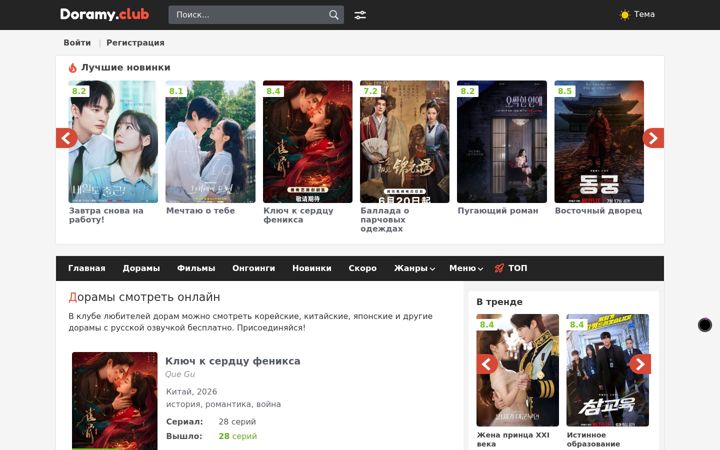Expand the Жанры dropdown
Viewport: 720px width, 450px height.
coord(414,268)
